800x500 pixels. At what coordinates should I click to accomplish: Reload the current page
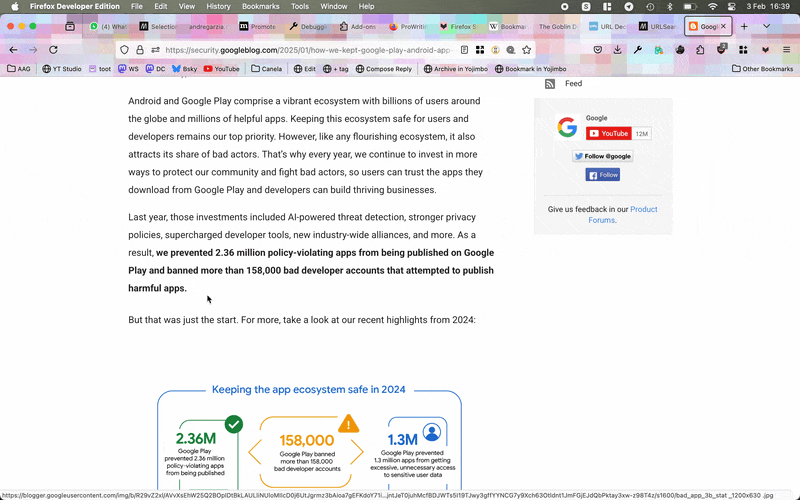click(53, 49)
